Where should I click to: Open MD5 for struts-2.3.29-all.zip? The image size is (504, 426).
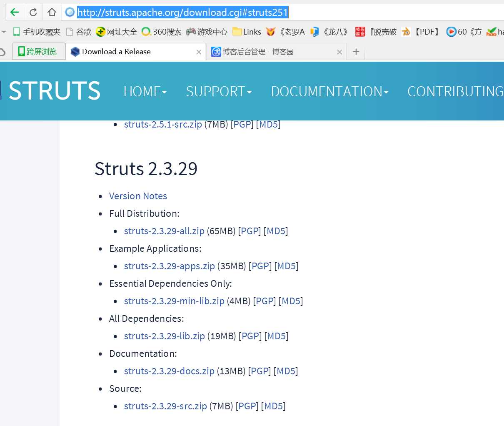(276, 231)
